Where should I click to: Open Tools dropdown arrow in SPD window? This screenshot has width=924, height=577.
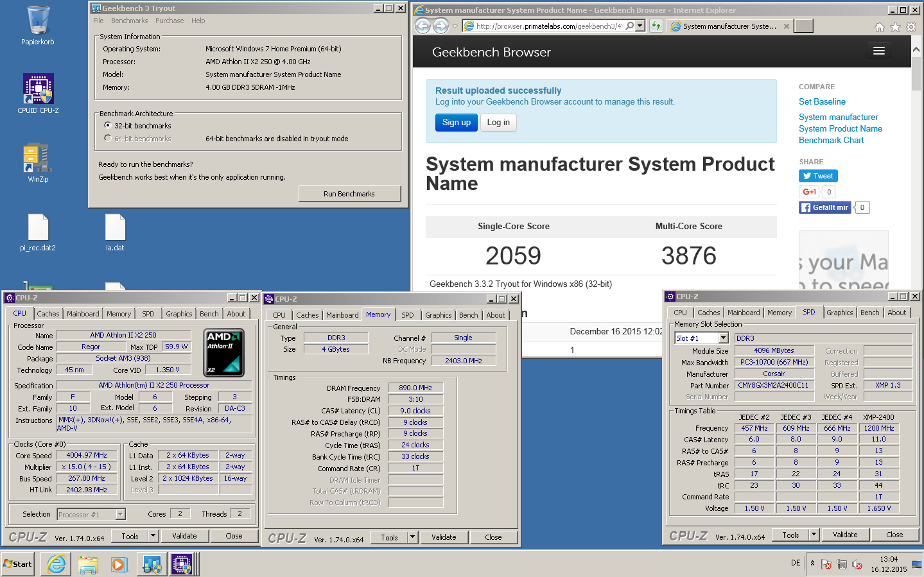pyautogui.click(x=814, y=535)
